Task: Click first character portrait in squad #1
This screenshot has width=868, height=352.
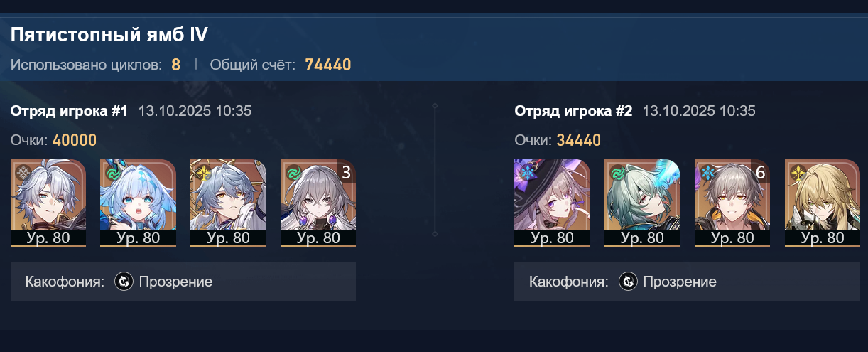Action: (48, 203)
